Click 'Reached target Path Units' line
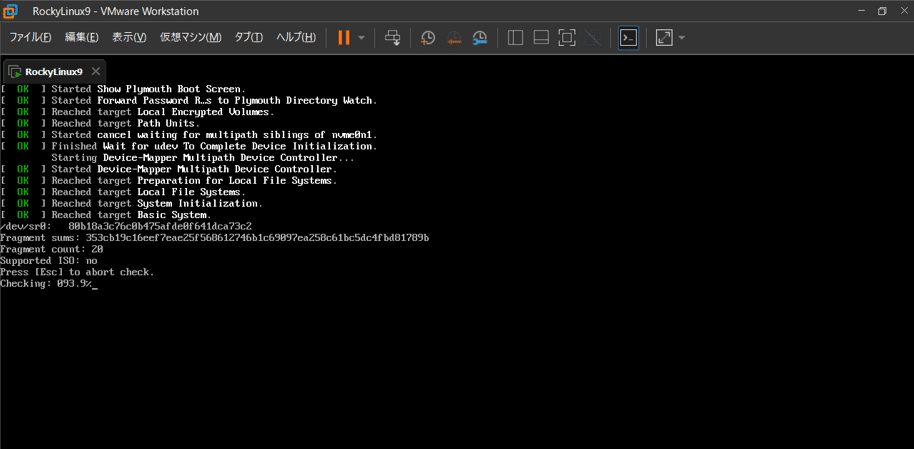Image resolution: width=914 pixels, height=449 pixels. coord(100,124)
